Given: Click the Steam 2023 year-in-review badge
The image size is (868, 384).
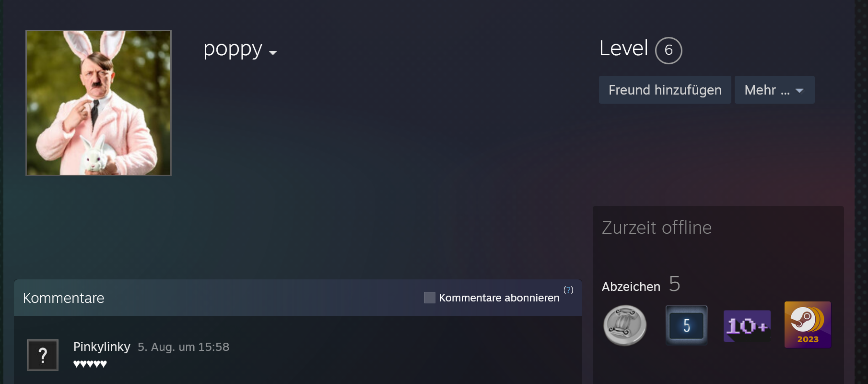Looking at the screenshot, I should click(808, 324).
